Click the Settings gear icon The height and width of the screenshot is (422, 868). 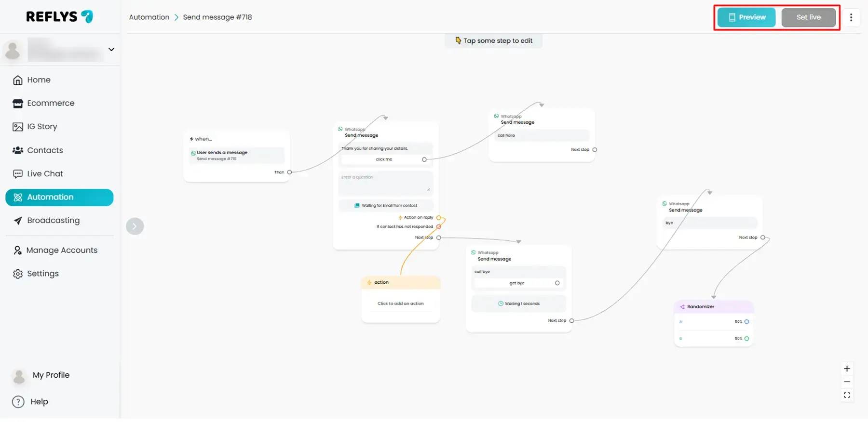[18, 274]
